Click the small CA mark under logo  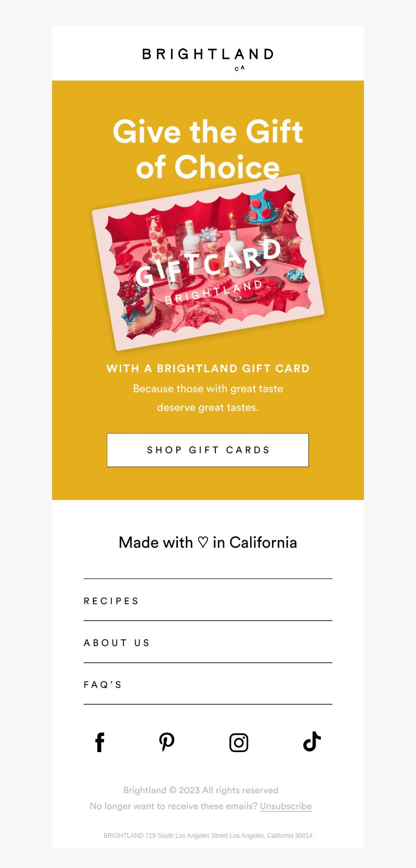[x=240, y=68]
